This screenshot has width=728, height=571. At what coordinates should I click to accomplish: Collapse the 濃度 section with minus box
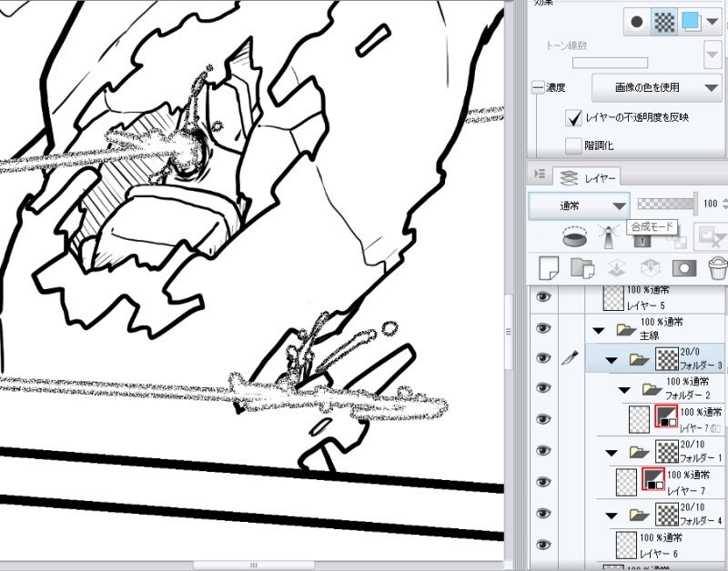click(537, 87)
